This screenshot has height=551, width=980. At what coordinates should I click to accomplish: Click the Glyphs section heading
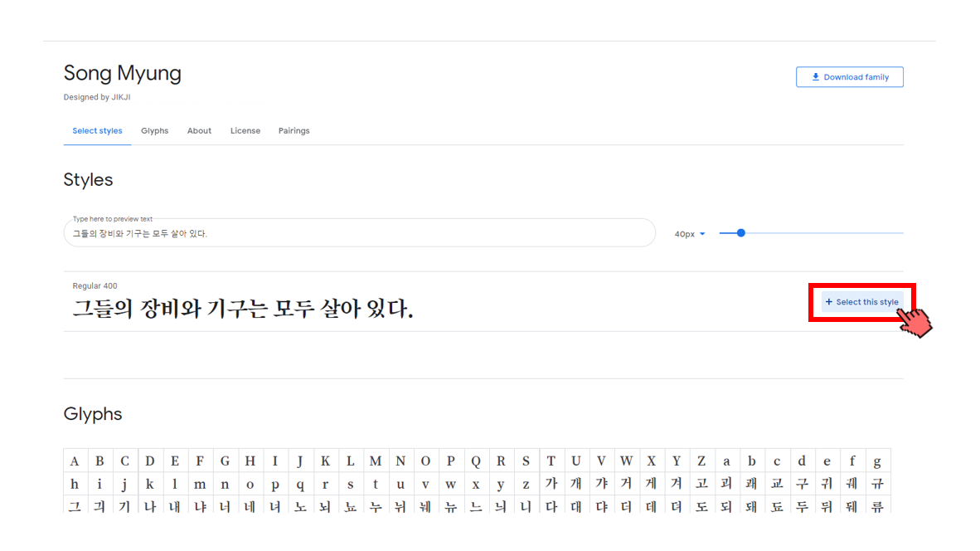pyautogui.click(x=93, y=414)
